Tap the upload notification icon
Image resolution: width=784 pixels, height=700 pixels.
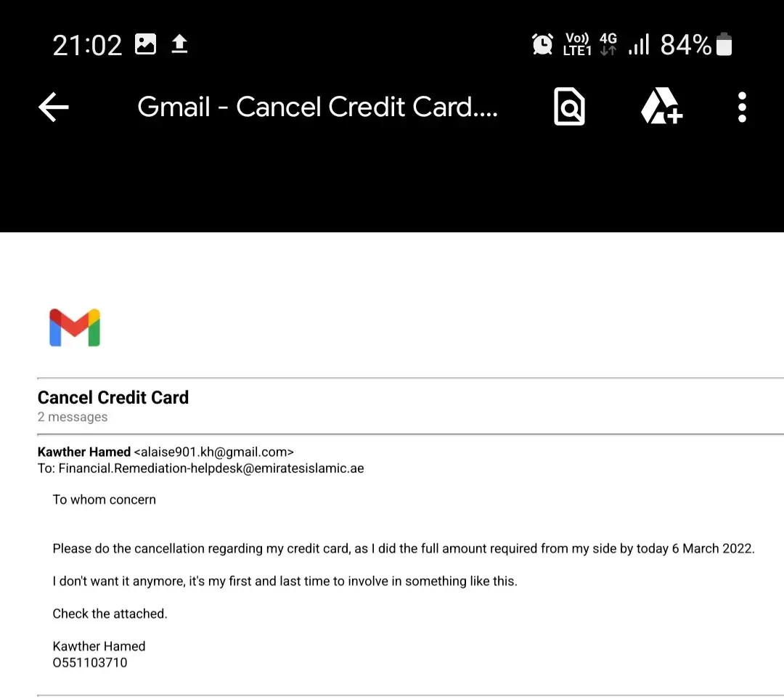[179, 45]
